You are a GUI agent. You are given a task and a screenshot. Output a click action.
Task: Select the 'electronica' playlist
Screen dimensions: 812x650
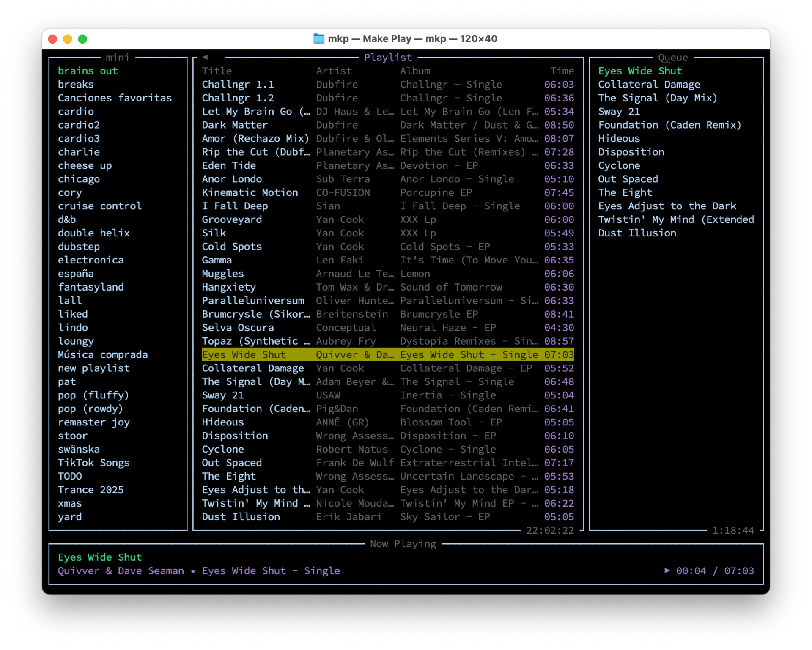tap(91, 260)
